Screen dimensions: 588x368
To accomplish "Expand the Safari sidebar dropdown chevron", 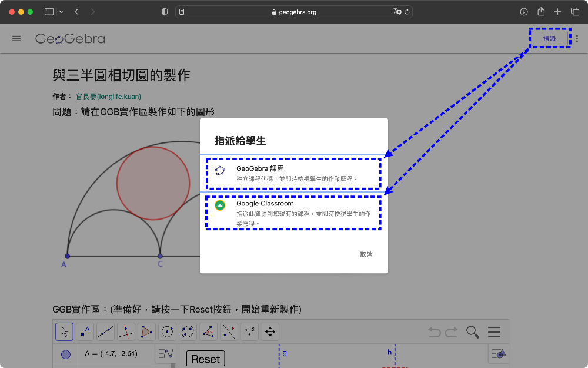I will [x=61, y=12].
